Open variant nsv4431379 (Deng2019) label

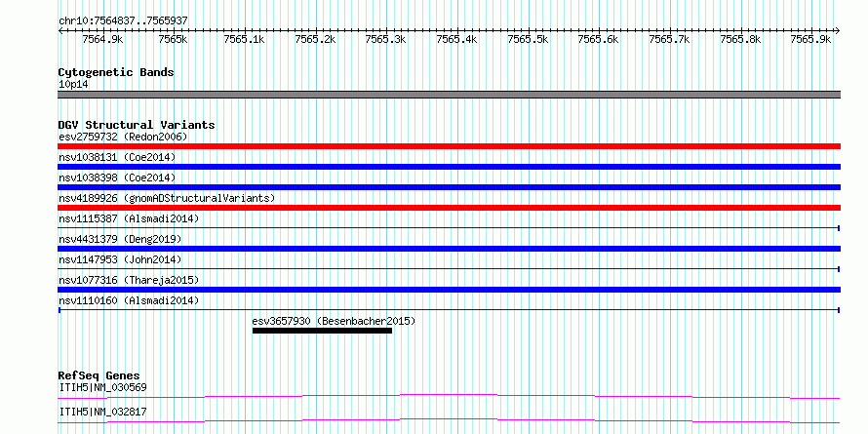pyautogui.click(x=120, y=239)
